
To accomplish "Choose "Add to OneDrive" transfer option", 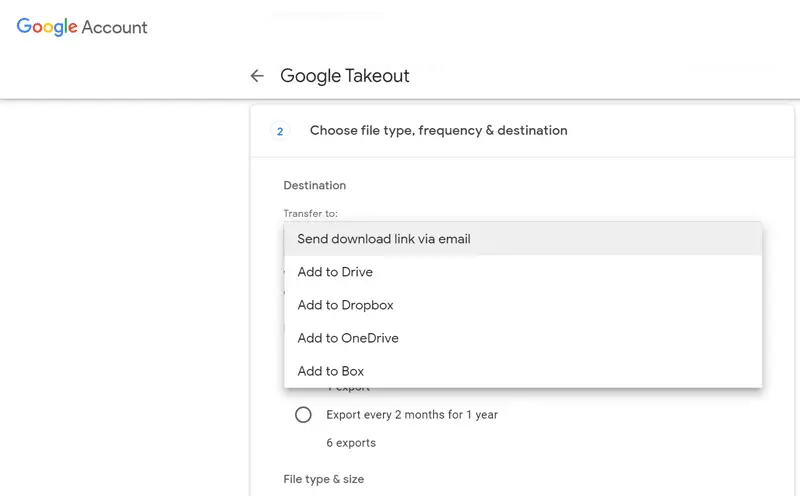I will pyautogui.click(x=348, y=338).
